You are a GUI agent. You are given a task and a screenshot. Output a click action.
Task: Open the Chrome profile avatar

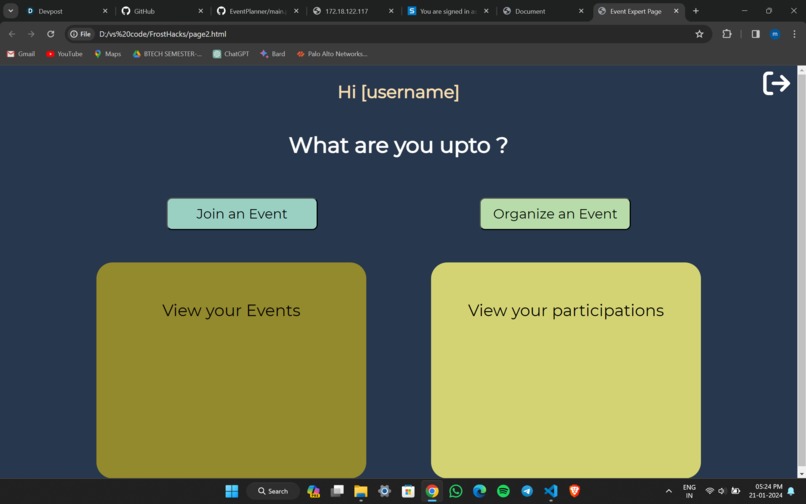point(775,34)
